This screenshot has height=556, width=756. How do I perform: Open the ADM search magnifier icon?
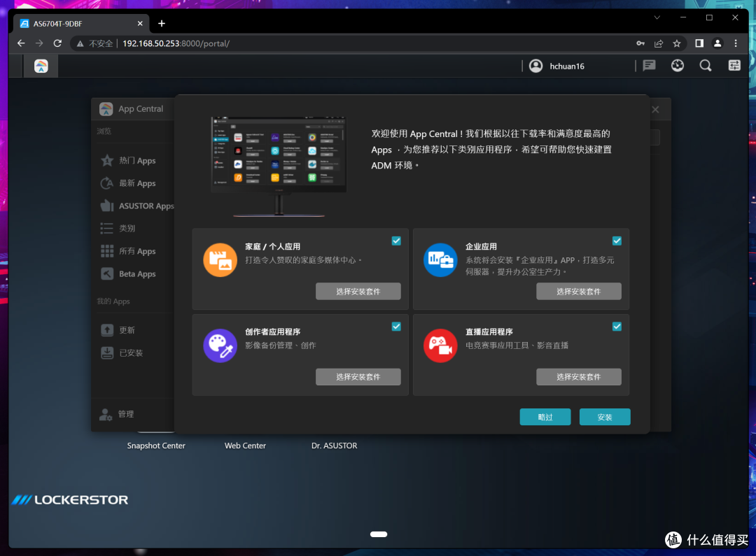click(x=705, y=65)
